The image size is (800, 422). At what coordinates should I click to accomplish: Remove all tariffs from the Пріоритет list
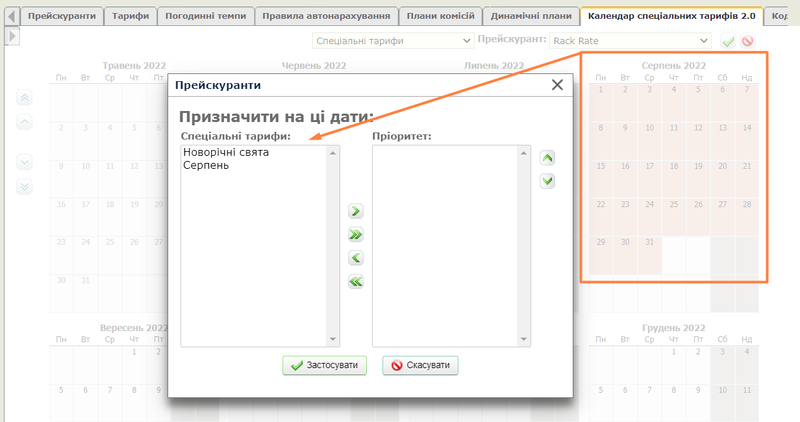(x=355, y=282)
